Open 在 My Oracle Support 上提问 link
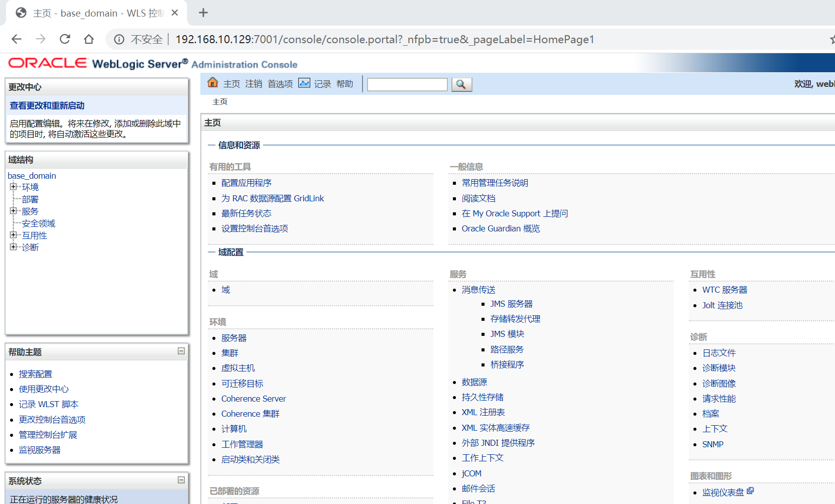Image resolution: width=835 pixels, height=504 pixels. tap(515, 213)
